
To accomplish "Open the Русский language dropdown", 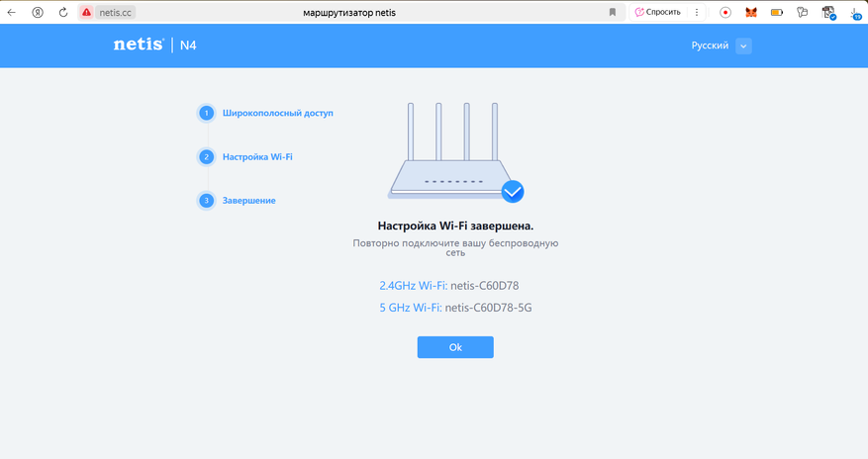I will coord(721,46).
